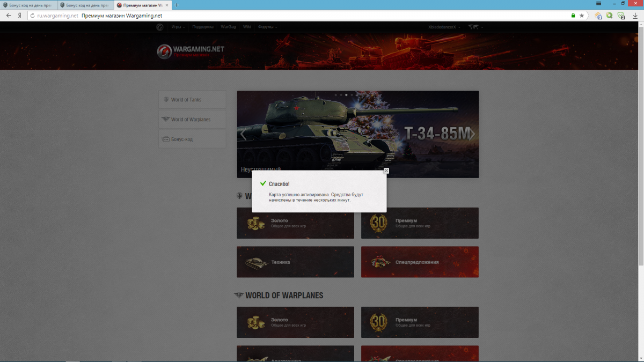The image size is (644, 362).
Task: Click the weather extension icon
Action: click(x=598, y=16)
